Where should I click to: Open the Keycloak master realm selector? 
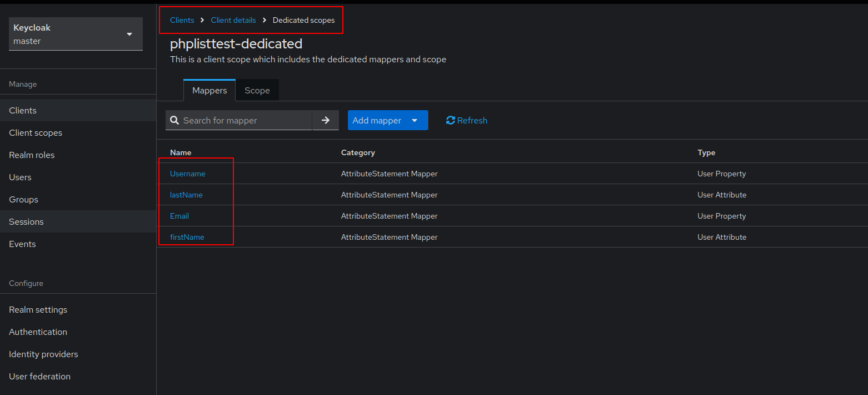pos(76,34)
